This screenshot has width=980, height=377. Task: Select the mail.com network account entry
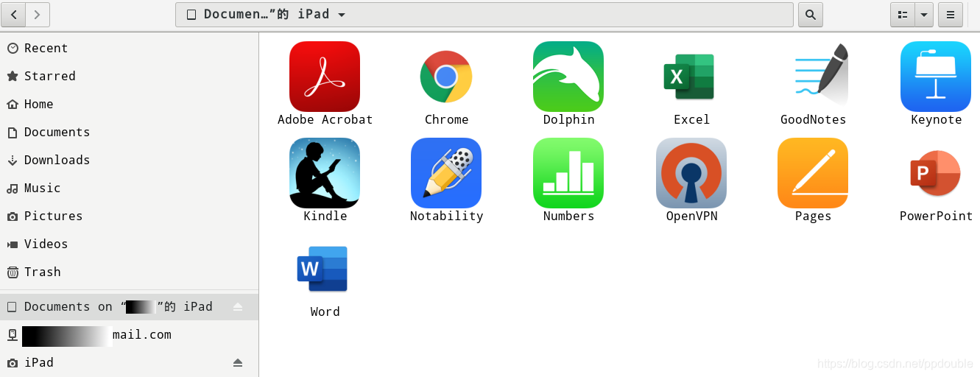(x=129, y=335)
